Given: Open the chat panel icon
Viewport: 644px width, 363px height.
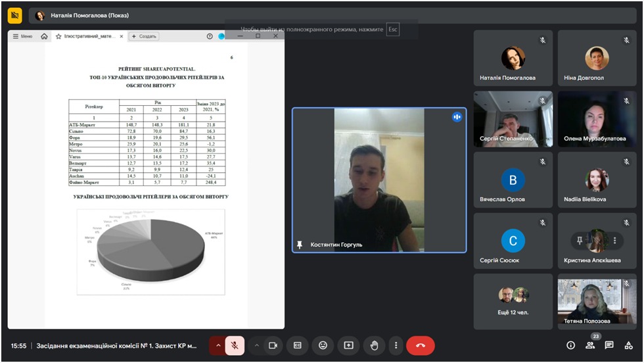Looking at the screenshot, I should (609, 345).
